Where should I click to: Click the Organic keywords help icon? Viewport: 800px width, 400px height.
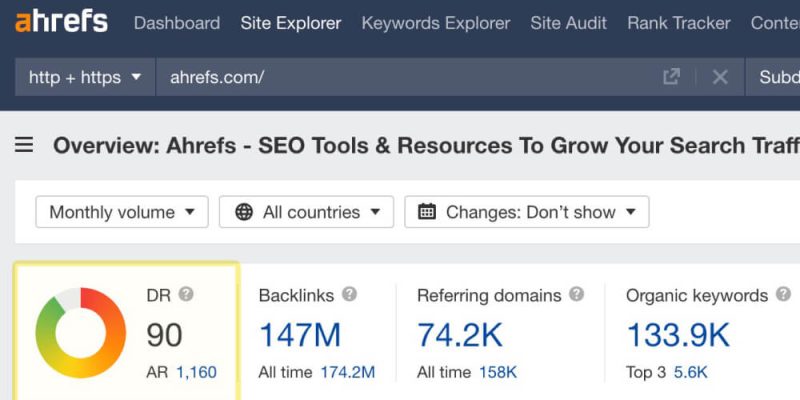coord(783,294)
